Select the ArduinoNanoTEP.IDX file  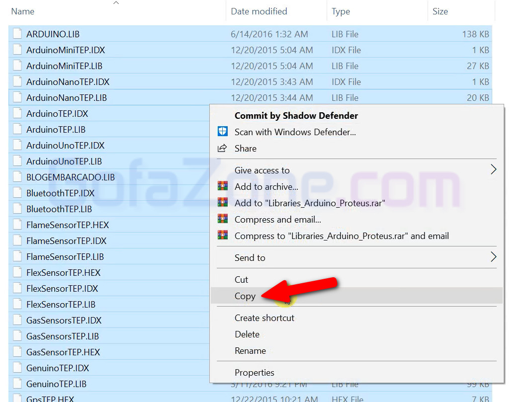pos(68,82)
